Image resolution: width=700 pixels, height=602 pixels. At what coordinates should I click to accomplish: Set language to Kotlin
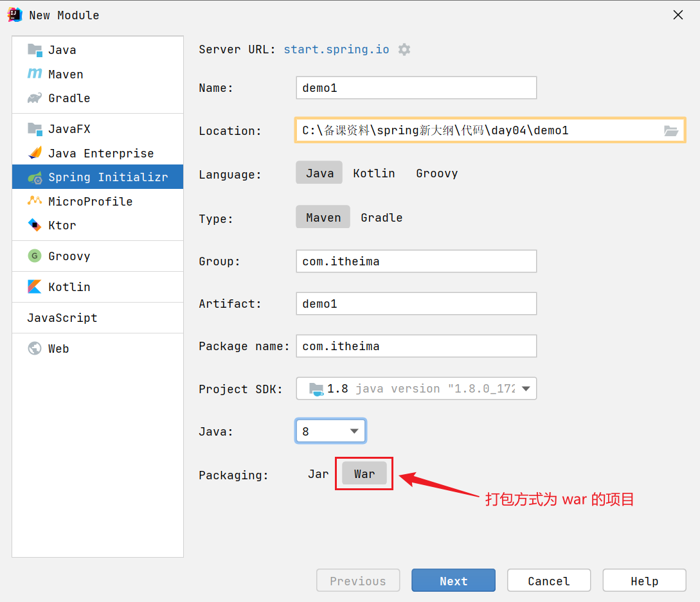click(x=373, y=173)
